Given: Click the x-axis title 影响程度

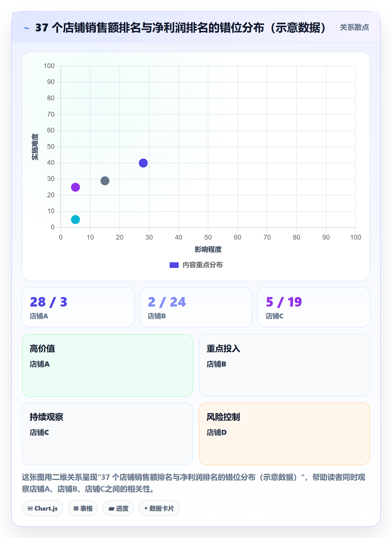Looking at the screenshot, I should pos(208,249).
